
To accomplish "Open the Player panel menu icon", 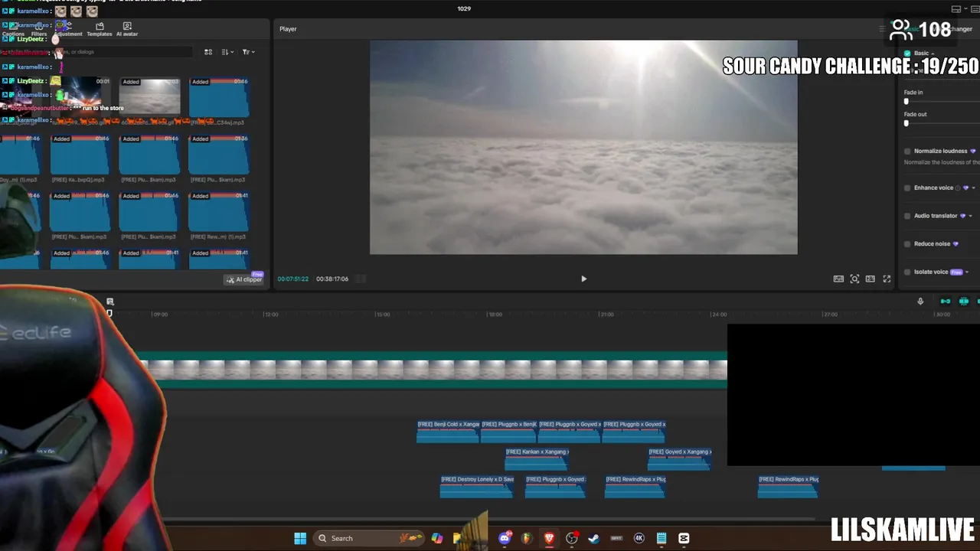I will pos(882,29).
